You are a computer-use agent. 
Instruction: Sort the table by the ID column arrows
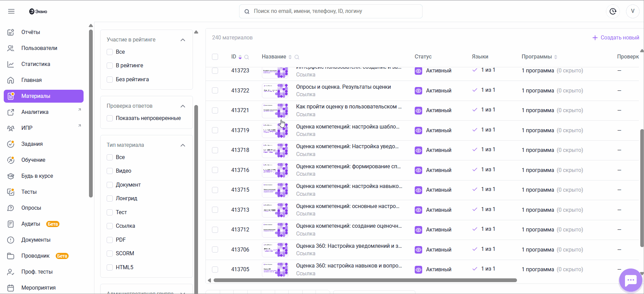point(240,57)
